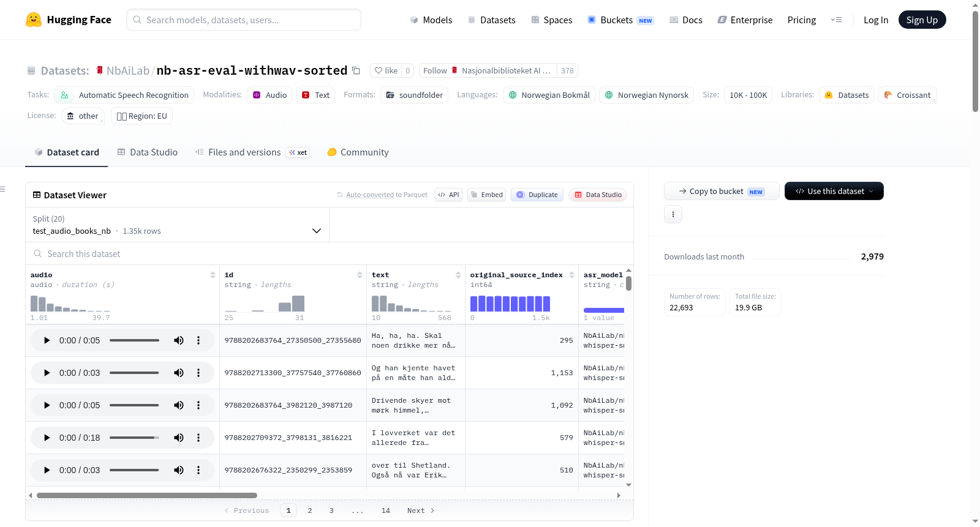
Task: Open the Community tab
Action: click(358, 152)
